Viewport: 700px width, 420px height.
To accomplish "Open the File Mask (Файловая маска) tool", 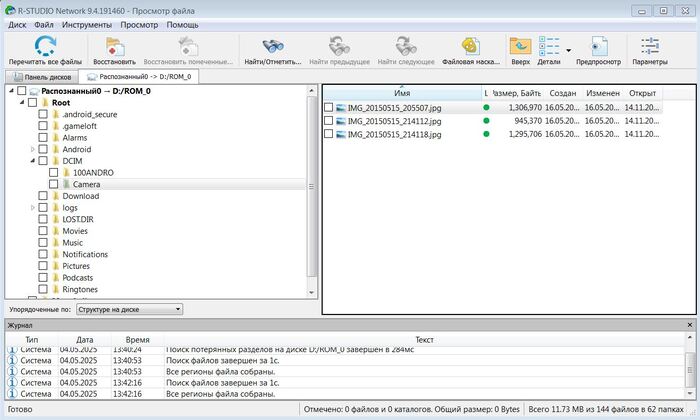I will (471, 46).
